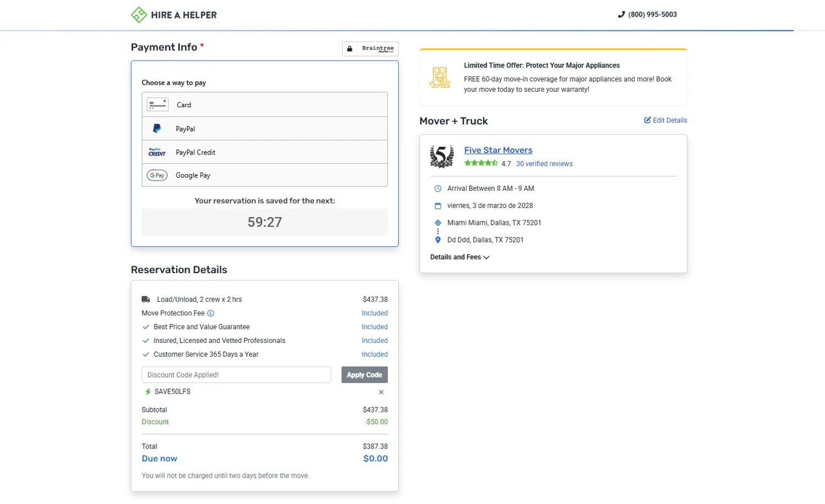Screen dimensions: 825x504
Task: Click the appliance warranty offer icon
Action: point(440,77)
